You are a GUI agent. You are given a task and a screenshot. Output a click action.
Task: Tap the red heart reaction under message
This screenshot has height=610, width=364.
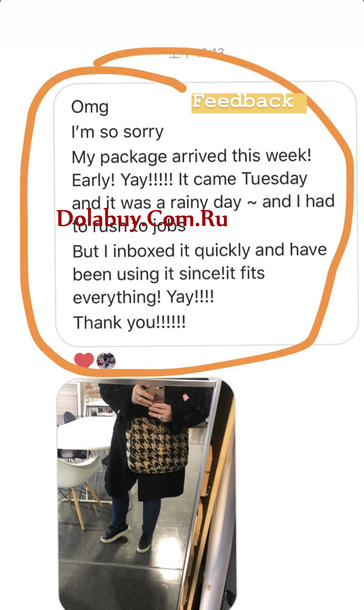[x=84, y=360]
